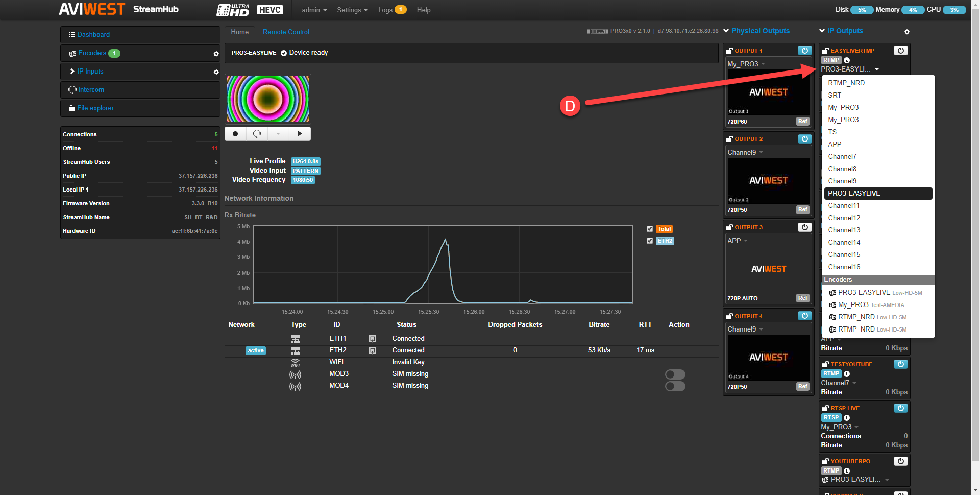The image size is (980, 495).
Task: Click the Ref button on OUTPUT 1
Action: [x=802, y=122]
